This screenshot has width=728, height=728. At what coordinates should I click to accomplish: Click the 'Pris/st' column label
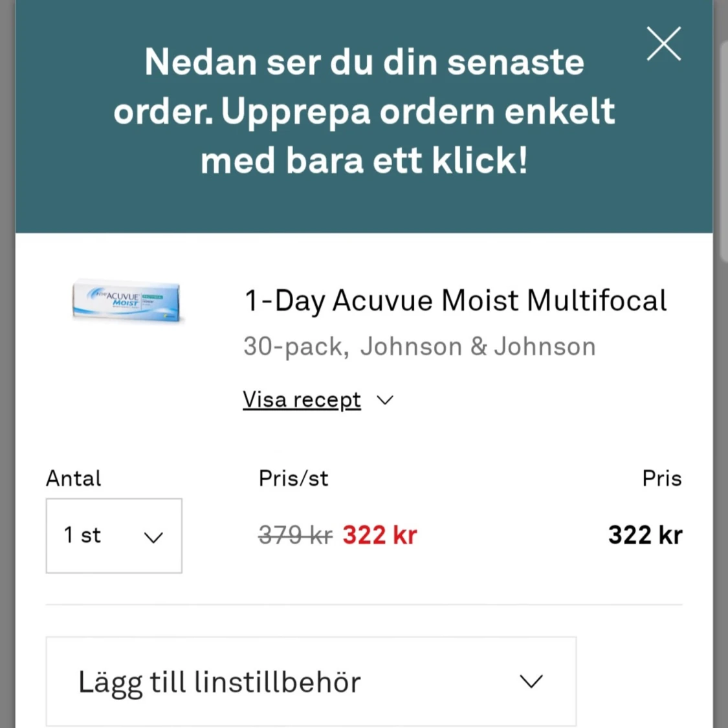pyautogui.click(x=293, y=478)
